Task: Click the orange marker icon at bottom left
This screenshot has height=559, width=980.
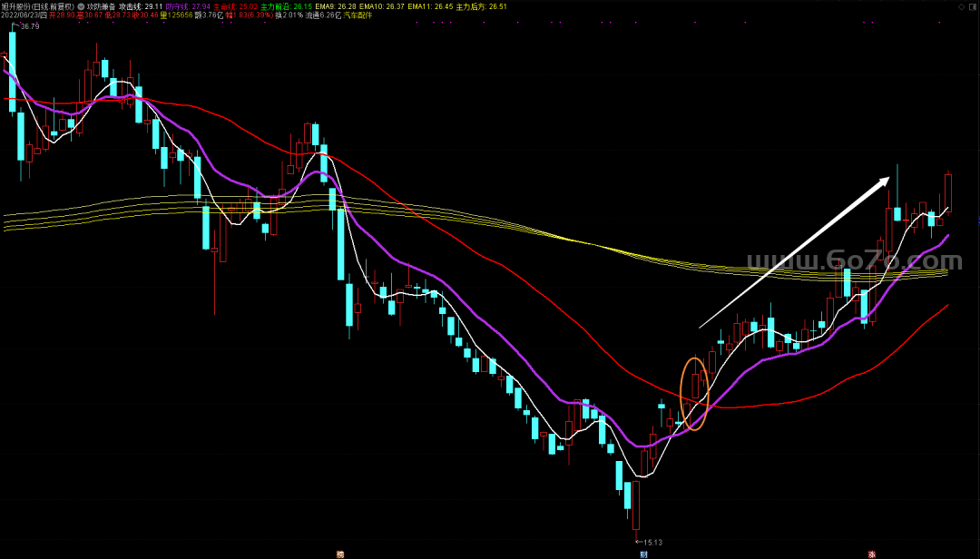Action: (340, 554)
